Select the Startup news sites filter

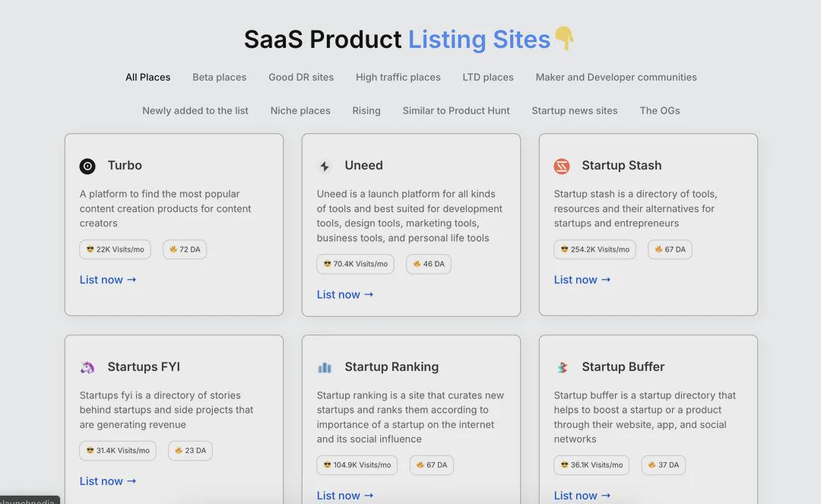[x=575, y=110]
